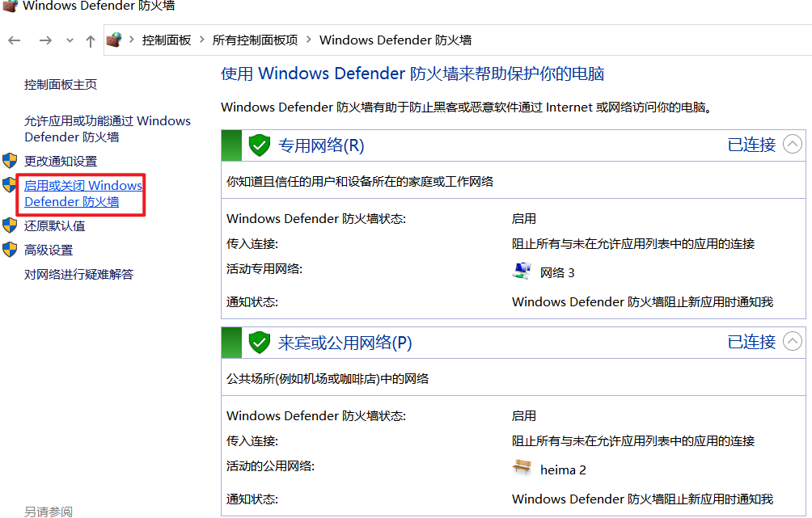Open 启用或关闭 Windows Defender 防火墙 link
The image size is (812, 518).
tap(82, 193)
